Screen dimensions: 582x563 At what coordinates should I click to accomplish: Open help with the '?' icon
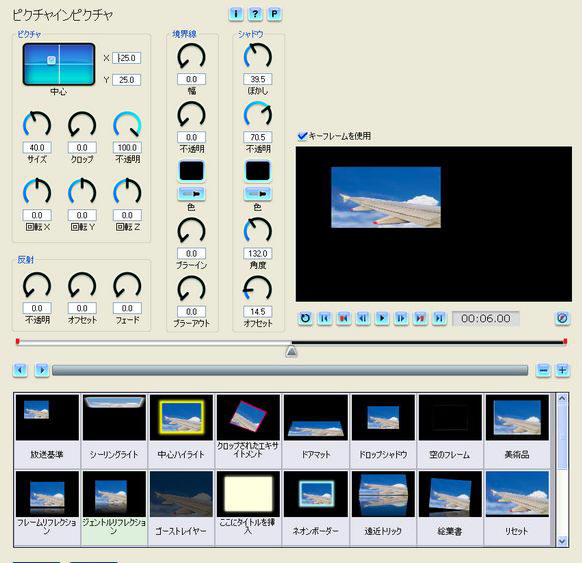click(x=255, y=14)
